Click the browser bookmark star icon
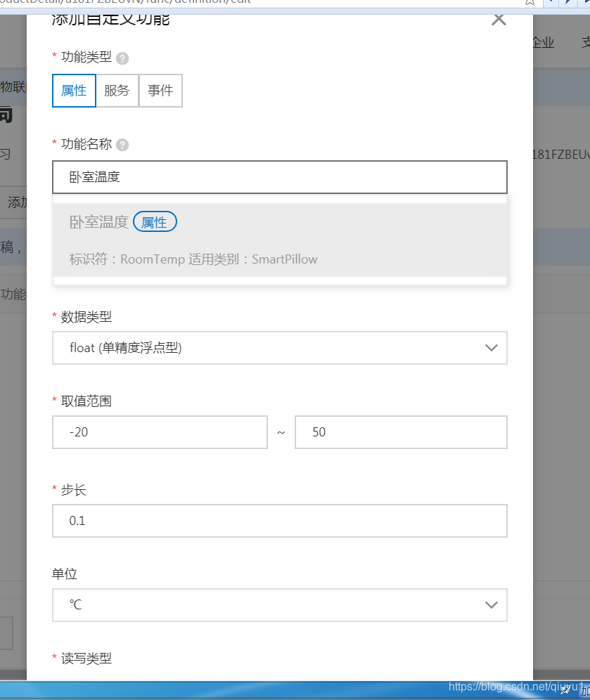The width and height of the screenshot is (590, 700). [x=530, y=2]
